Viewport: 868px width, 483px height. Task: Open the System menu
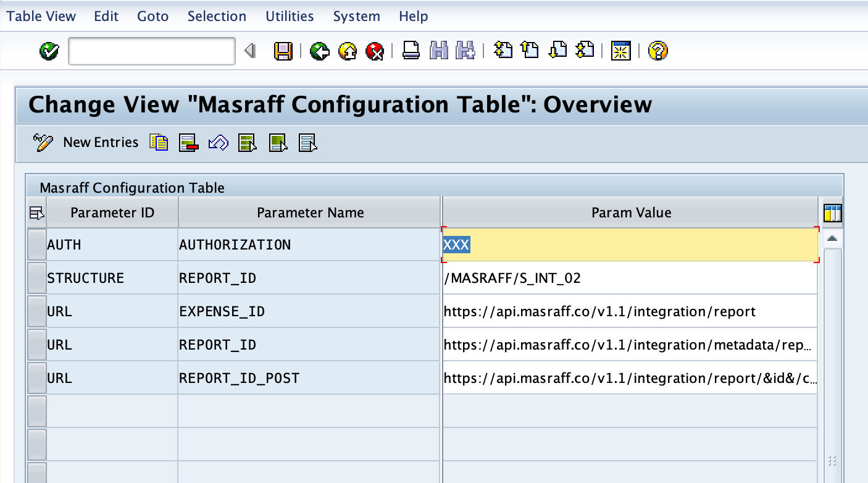pos(356,17)
